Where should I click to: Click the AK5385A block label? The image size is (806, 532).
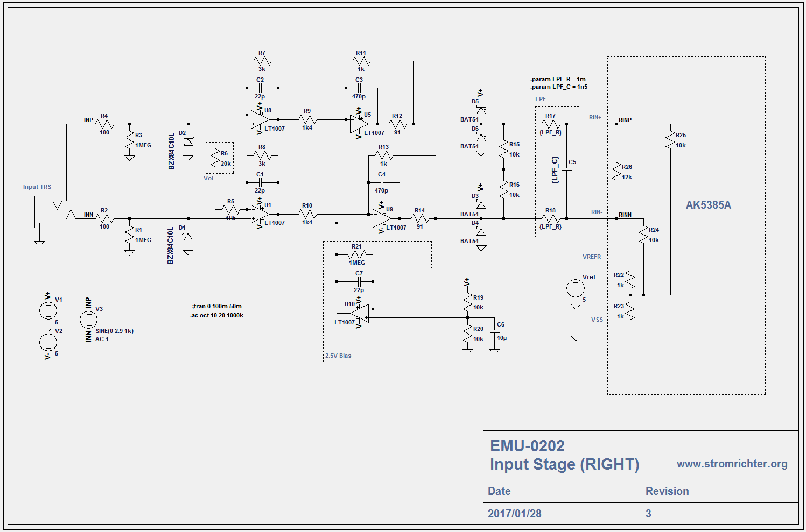click(x=708, y=205)
